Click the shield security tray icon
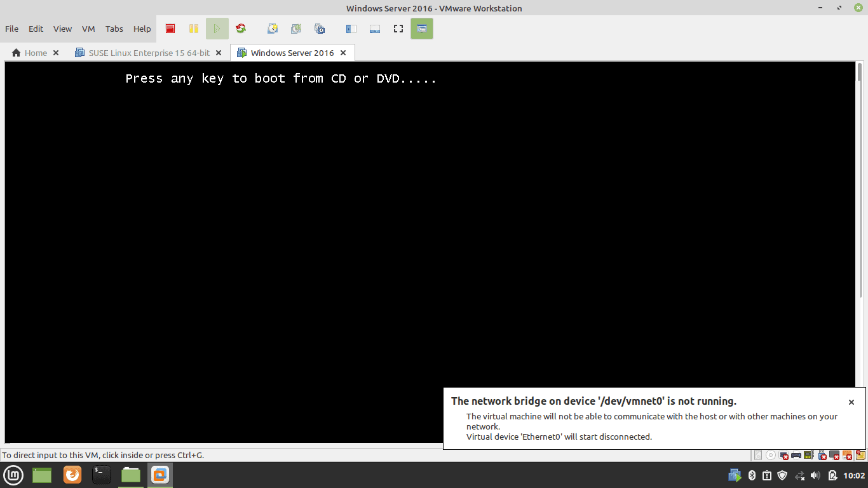This screenshot has width=868, height=488. click(x=783, y=475)
